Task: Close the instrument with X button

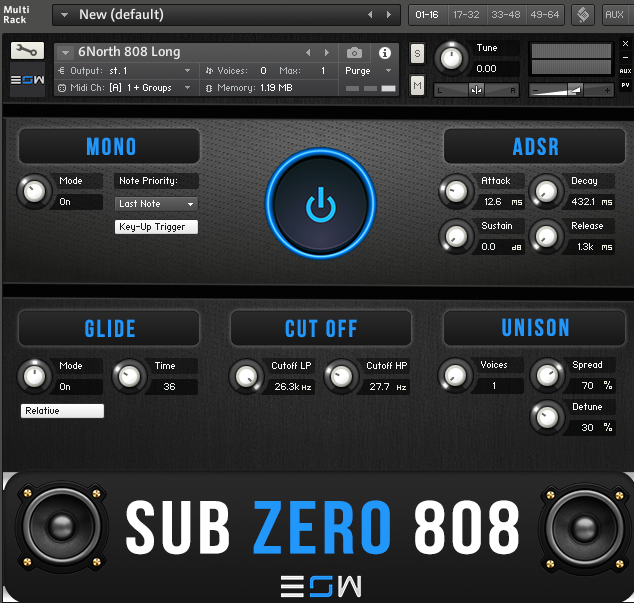Action: coord(625,43)
